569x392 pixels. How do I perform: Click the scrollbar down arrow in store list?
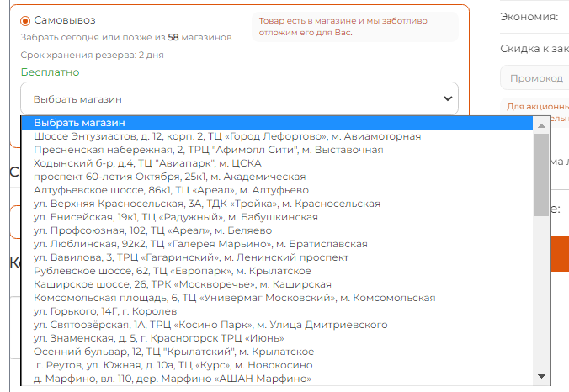[543, 377]
